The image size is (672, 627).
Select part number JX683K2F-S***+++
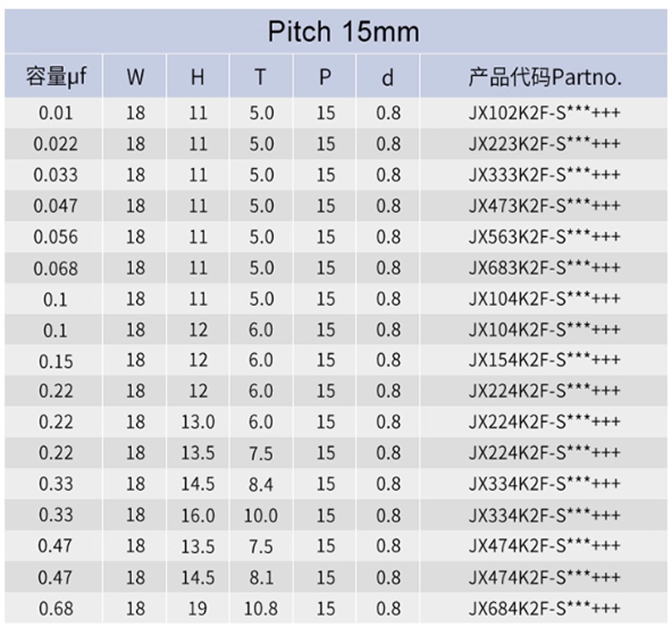[544, 268]
